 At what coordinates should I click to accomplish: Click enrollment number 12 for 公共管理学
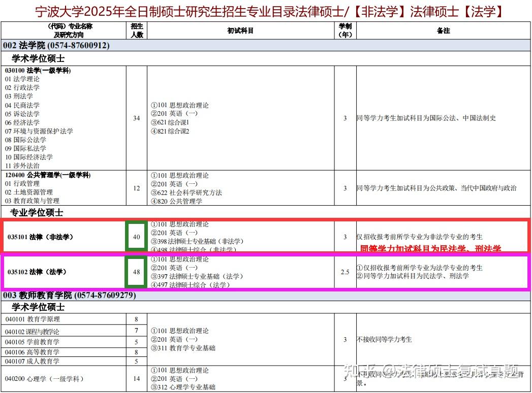tap(136, 188)
